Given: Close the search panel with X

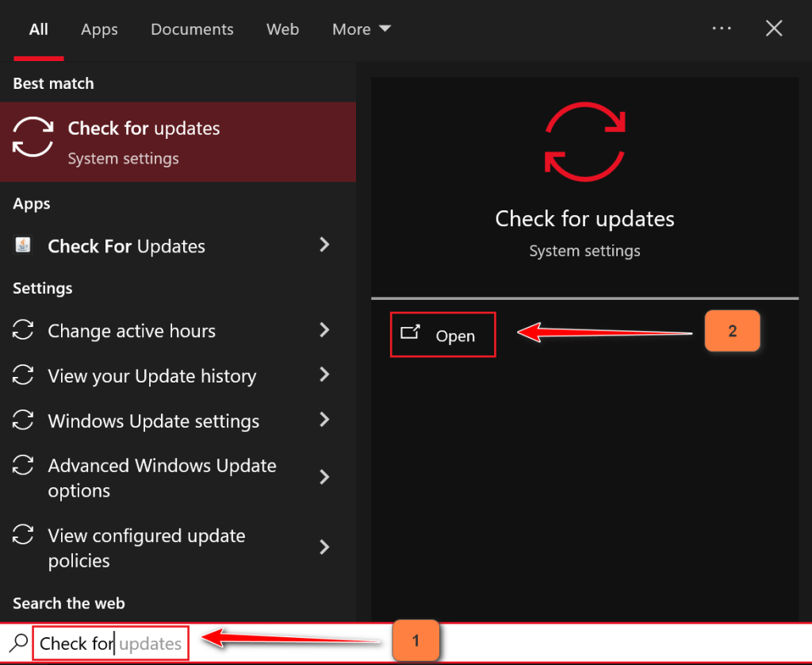Looking at the screenshot, I should (x=774, y=29).
